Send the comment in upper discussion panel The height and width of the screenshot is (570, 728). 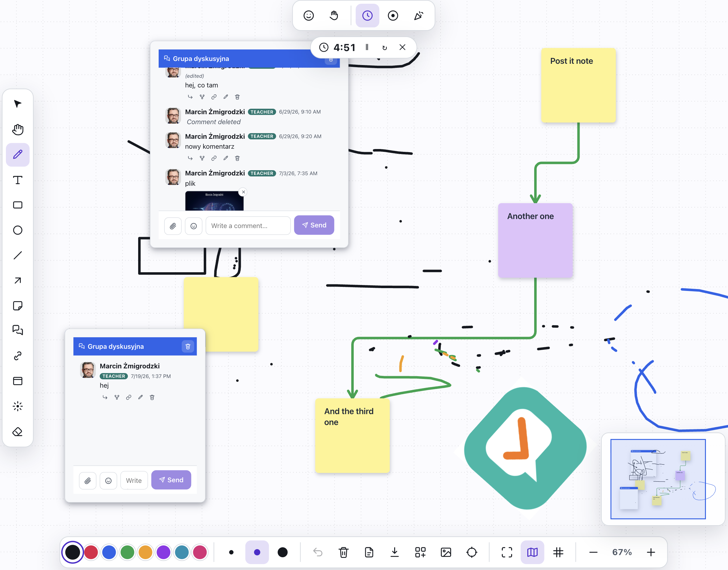314,225
